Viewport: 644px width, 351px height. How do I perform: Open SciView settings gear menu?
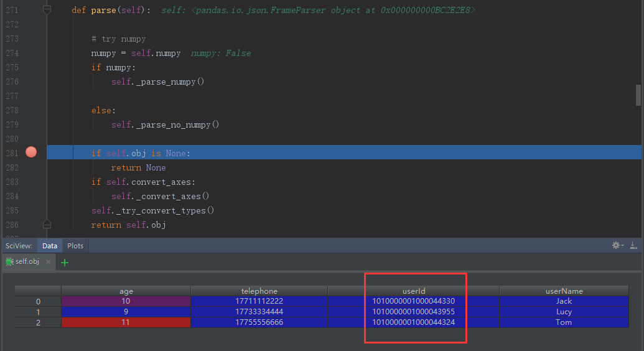click(617, 246)
